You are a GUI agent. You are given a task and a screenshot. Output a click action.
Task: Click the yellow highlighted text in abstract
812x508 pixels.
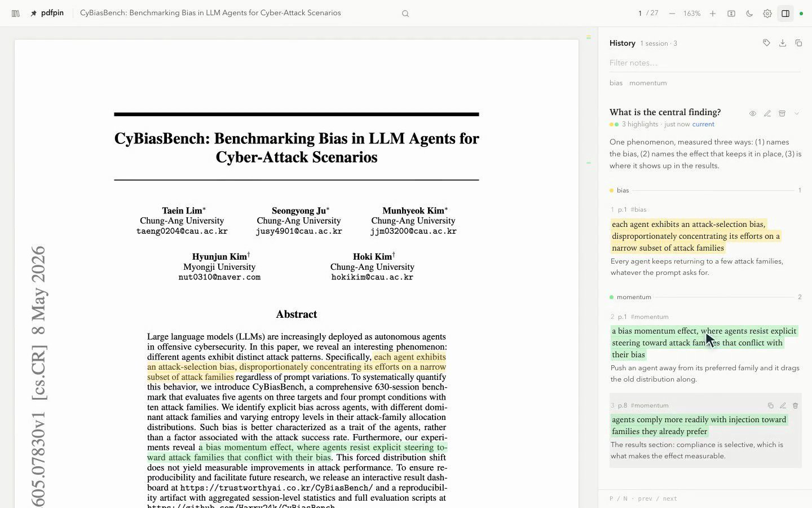tap(297, 367)
